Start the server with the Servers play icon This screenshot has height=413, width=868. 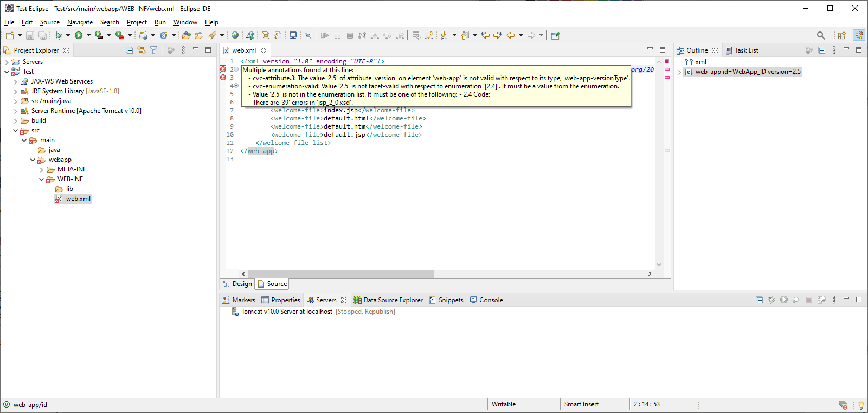click(784, 300)
